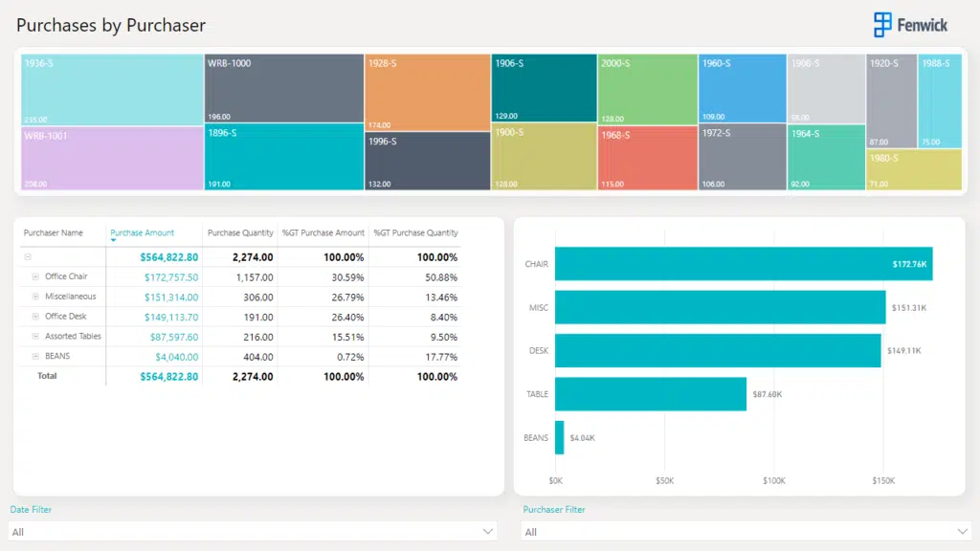The image size is (980, 551).
Task: Select the 1936-S treemap tile
Action: (x=112, y=90)
